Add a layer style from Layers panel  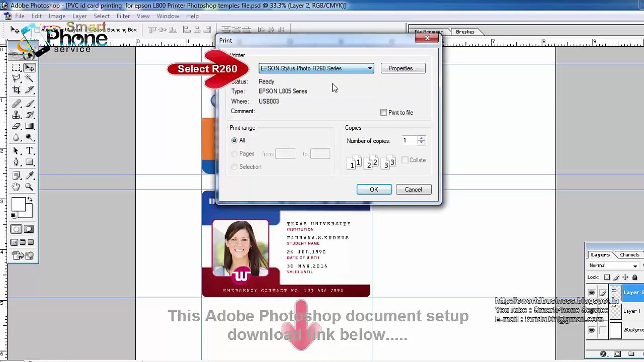(603, 354)
